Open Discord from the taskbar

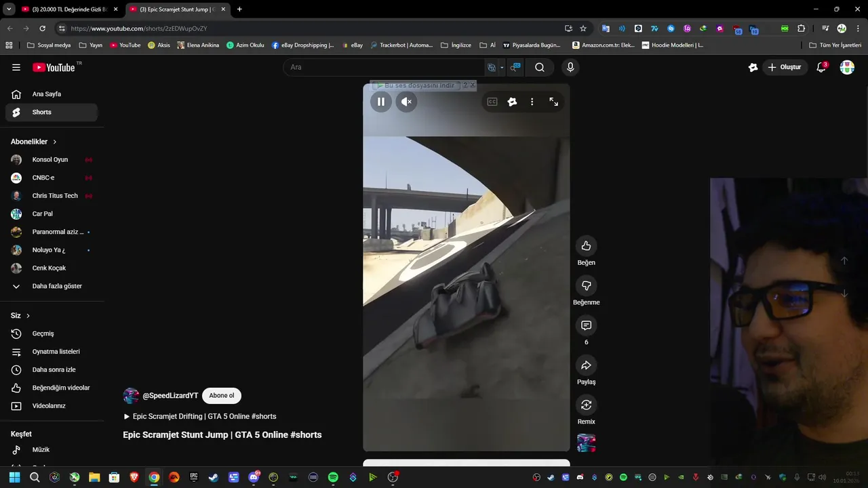click(254, 477)
